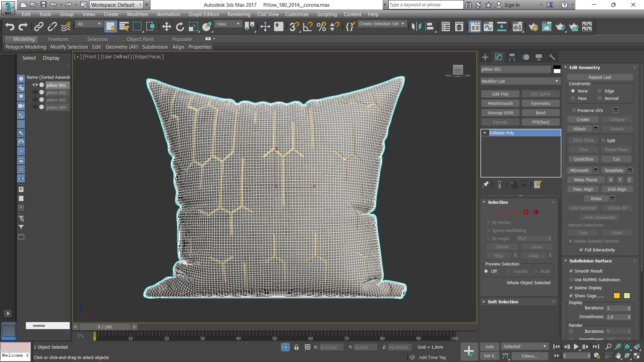Click the Attach button

579,129
